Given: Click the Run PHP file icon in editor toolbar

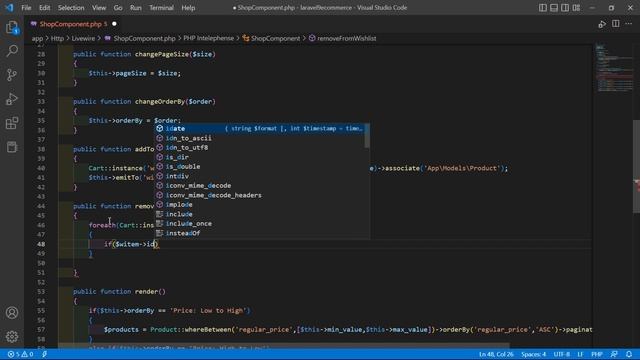Looking at the screenshot, I should pyautogui.click(x=602, y=24).
